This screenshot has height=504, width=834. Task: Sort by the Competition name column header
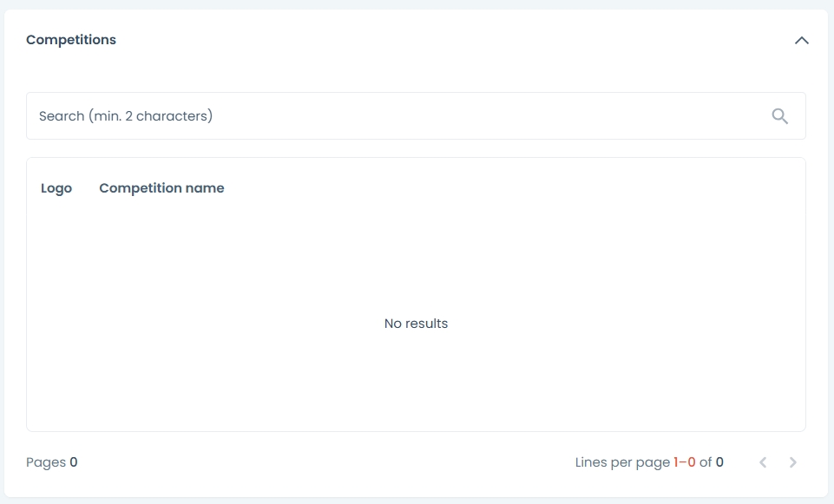(161, 188)
